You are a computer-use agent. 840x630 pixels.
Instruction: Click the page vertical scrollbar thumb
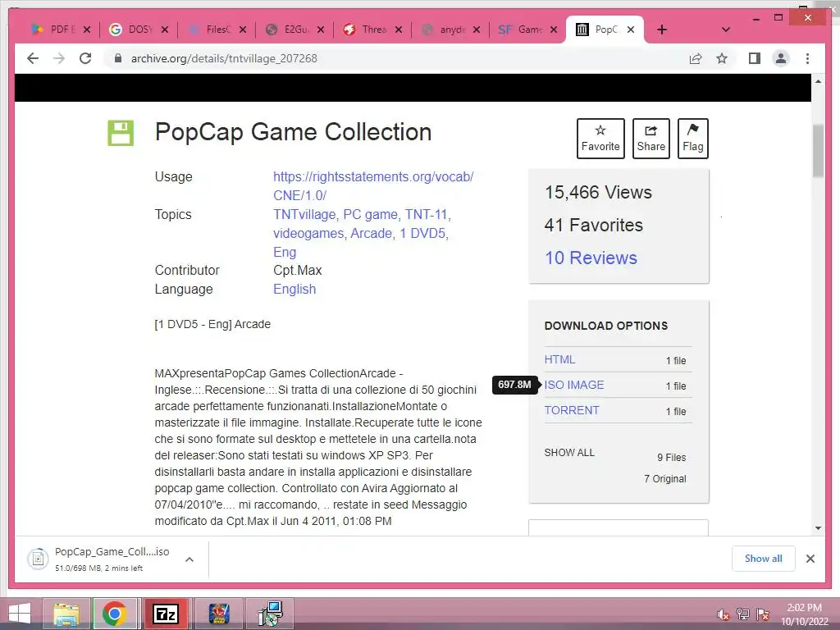[x=818, y=151]
